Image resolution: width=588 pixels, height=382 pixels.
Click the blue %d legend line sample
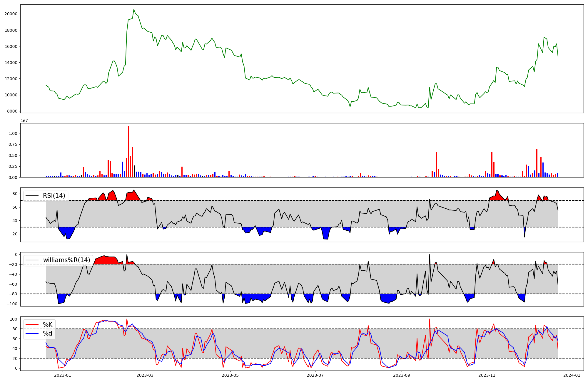pos(32,334)
